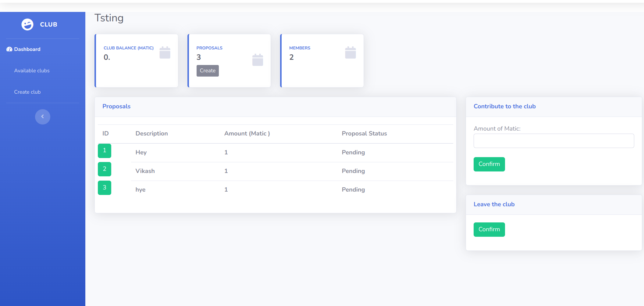
Task: Click calendar icon on Proposals card
Action: 258,60
